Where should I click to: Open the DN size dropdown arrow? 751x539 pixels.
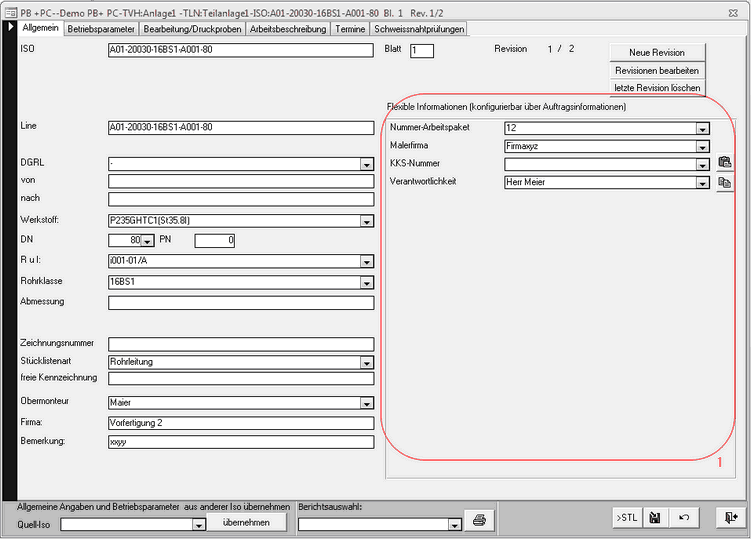pos(147,241)
